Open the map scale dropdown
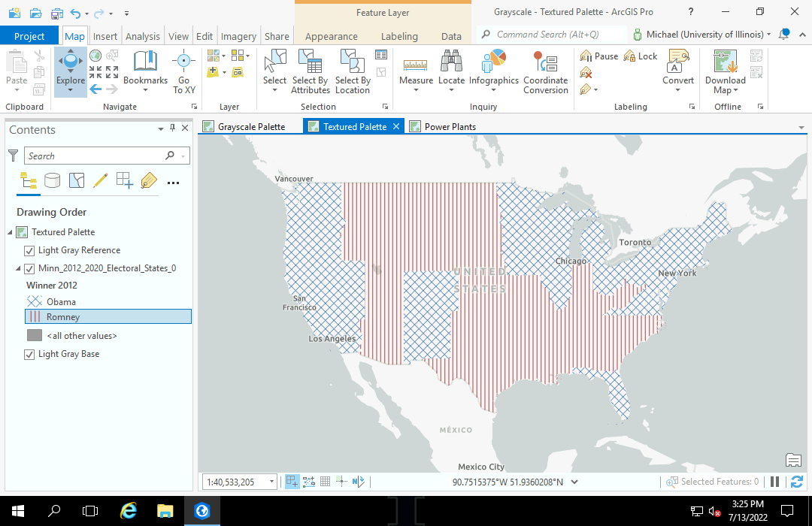 271,482
